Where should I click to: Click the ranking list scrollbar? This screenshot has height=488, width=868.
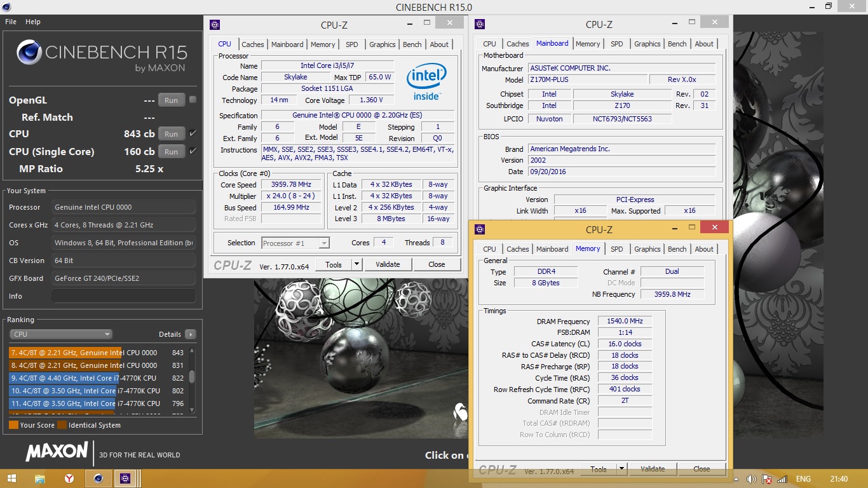coord(191,377)
